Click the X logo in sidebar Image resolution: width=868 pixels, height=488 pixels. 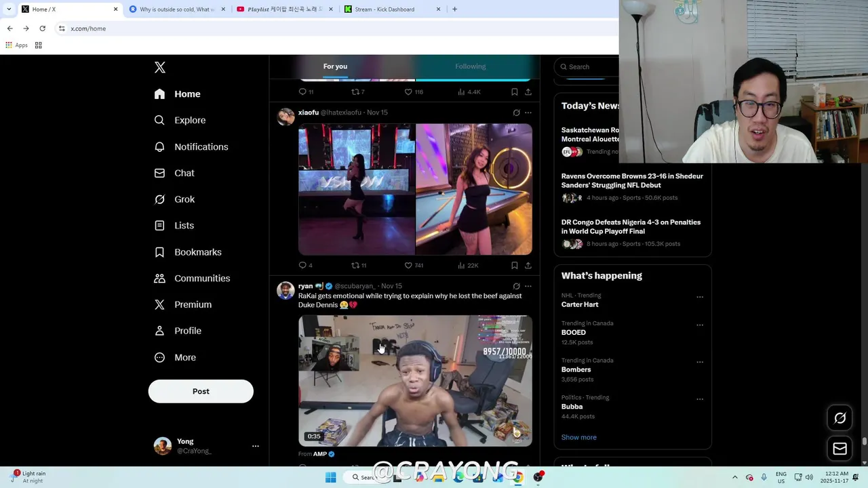pyautogui.click(x=160, y=67)
